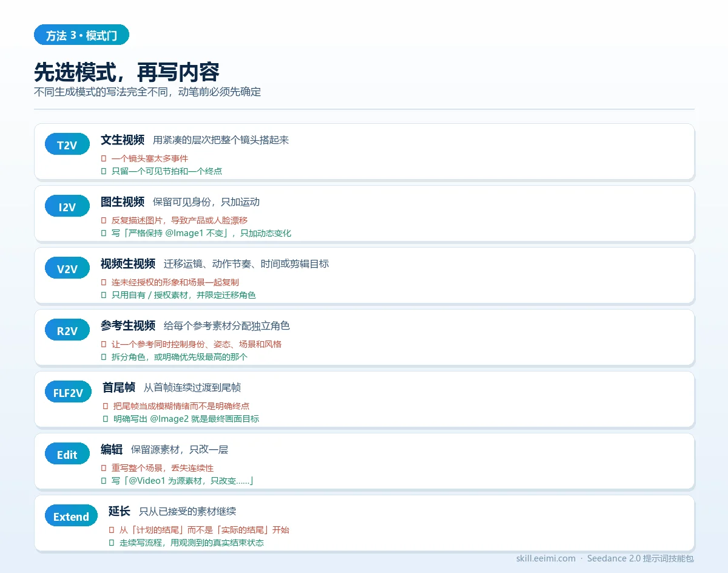Click text 保留可见身份，只加运动
Viewport: 728px width, 573px height.
(x=206, y=202)
